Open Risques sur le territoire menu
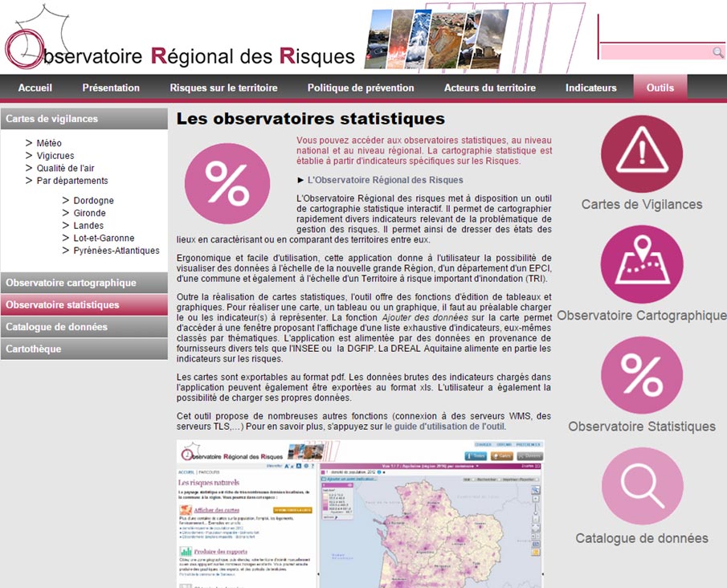Viewport: 727px width, 588px height. click(223, 88)
